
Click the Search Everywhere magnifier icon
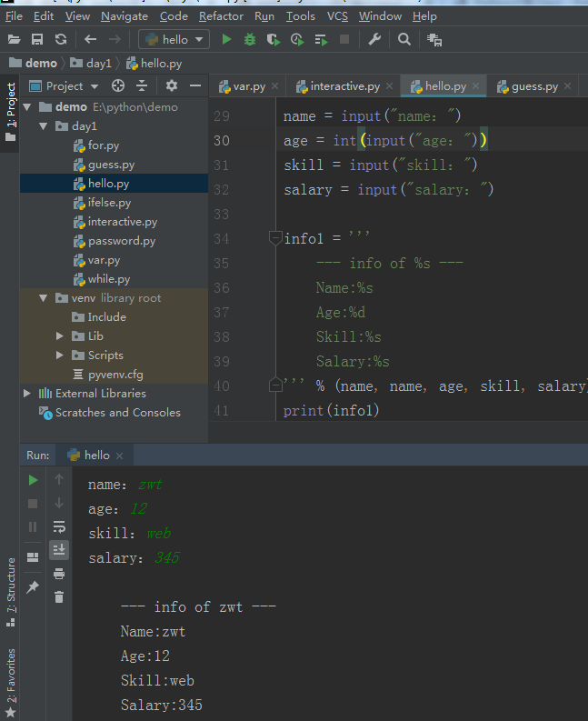click(404, 39)
